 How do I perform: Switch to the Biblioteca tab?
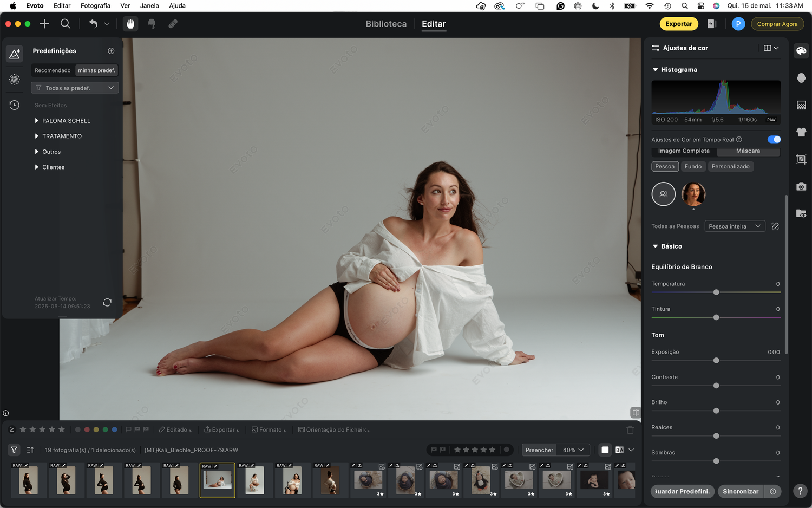coord(386,24)
